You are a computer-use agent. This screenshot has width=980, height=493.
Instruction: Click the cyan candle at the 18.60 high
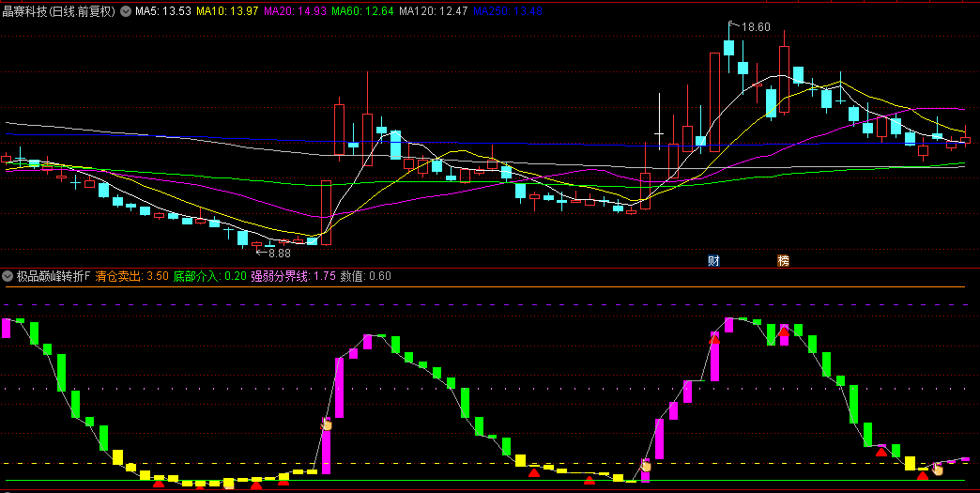click(728, 47)
